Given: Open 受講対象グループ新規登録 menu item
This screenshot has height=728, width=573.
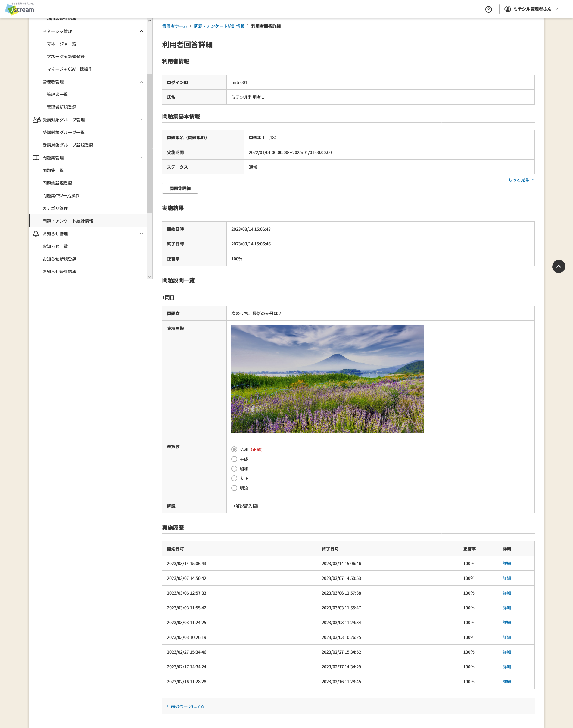Looking at the screenshot, I should (x=68, y=145).
